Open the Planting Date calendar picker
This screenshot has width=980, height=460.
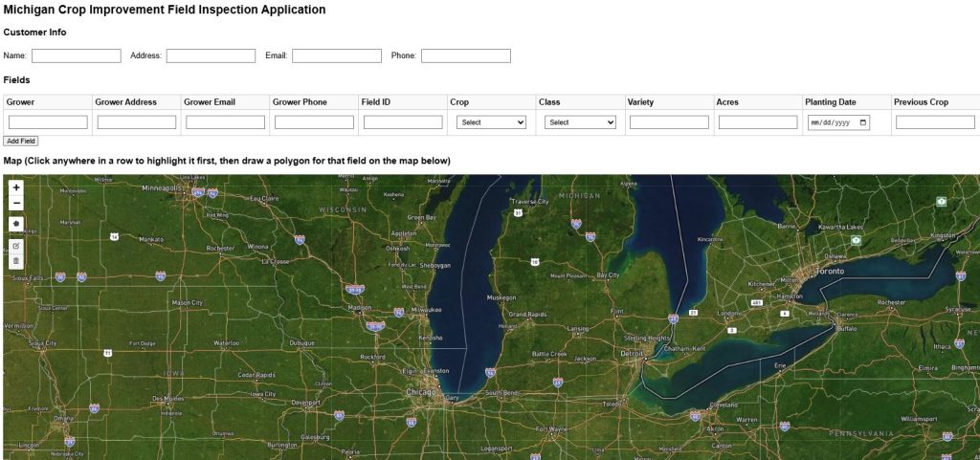click(x=863, y=122)
